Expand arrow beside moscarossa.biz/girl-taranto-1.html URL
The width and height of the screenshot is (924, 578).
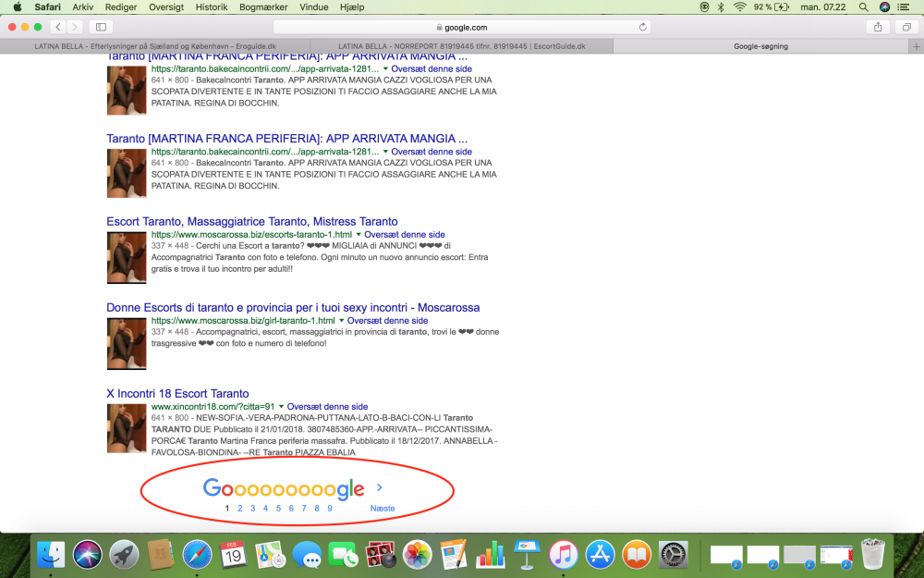341,321
